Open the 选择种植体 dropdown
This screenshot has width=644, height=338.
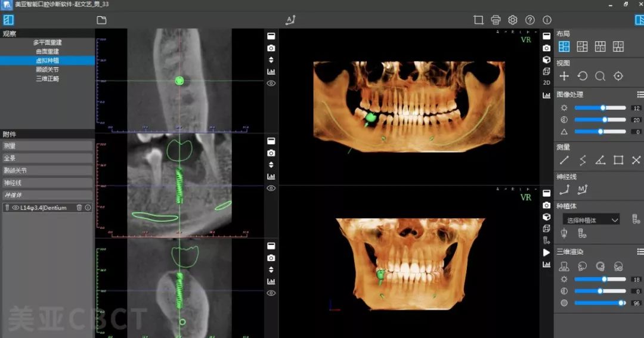(590, 220)
